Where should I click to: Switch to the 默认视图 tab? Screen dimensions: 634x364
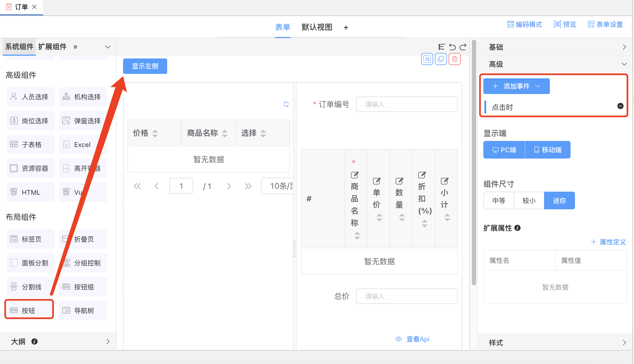point(317,27)
